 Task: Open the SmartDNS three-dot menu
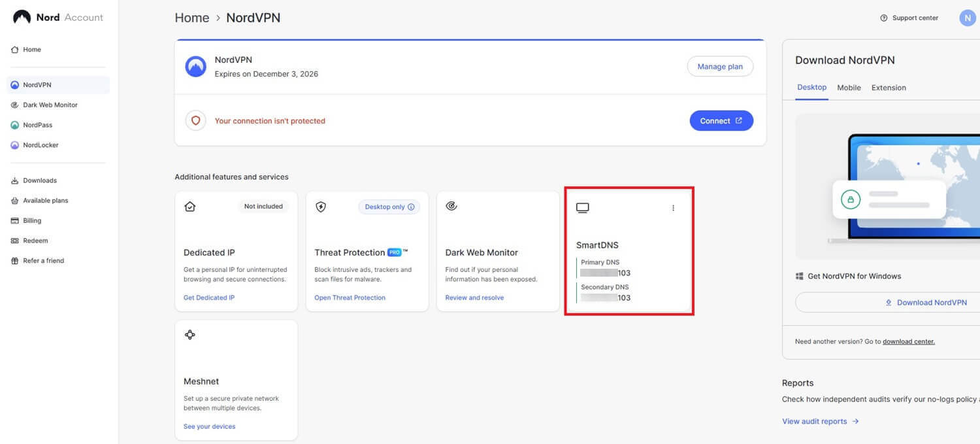tap(673, 208)
